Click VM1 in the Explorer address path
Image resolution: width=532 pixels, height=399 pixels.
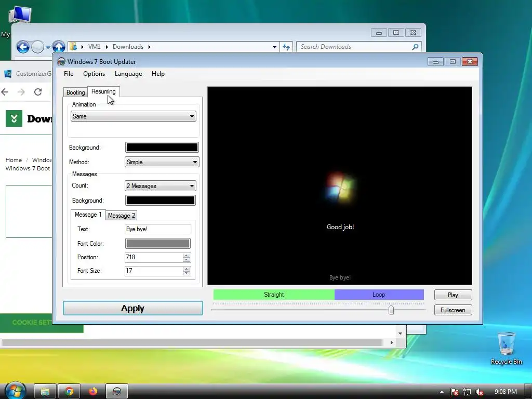pyautogui.click(x=94, y=46)
